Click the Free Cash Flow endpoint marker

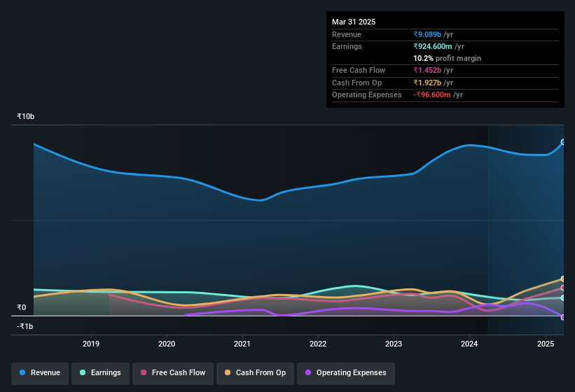(x=563, y=288)
